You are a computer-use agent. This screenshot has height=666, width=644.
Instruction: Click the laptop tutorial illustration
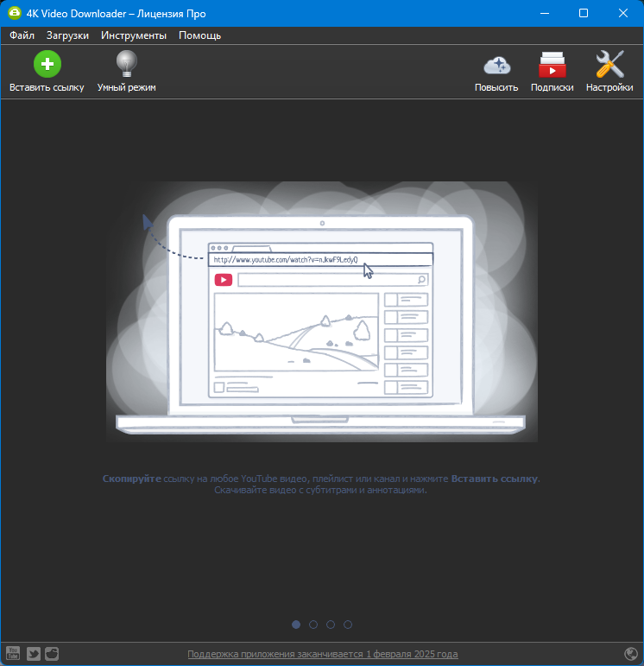pos(322,312)
